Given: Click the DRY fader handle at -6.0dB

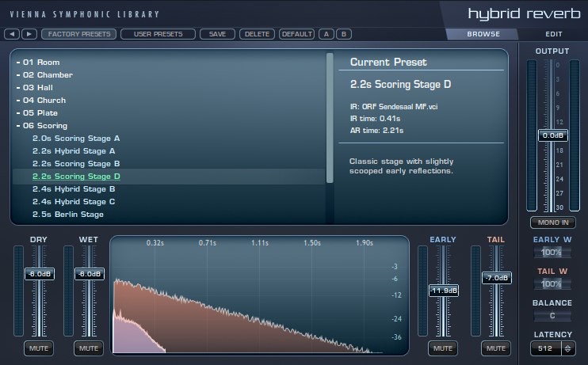Looking at the screenshot, I should pos(40,274).
